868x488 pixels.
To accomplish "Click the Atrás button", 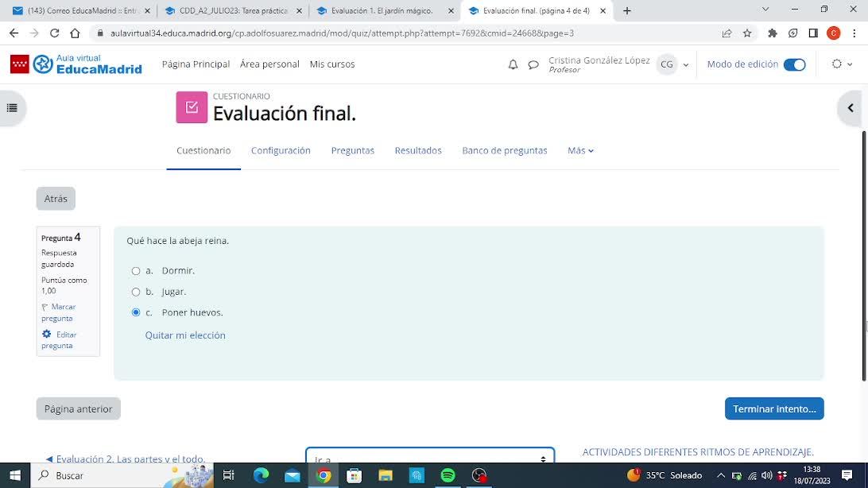I will [x=56, y=199].
